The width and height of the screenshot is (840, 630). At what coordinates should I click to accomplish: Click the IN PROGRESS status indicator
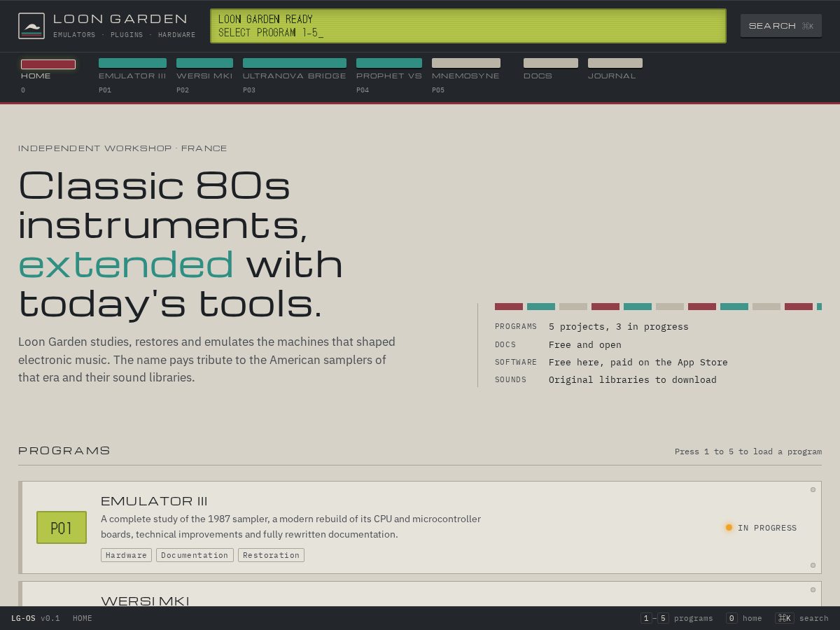coord(761,528)
